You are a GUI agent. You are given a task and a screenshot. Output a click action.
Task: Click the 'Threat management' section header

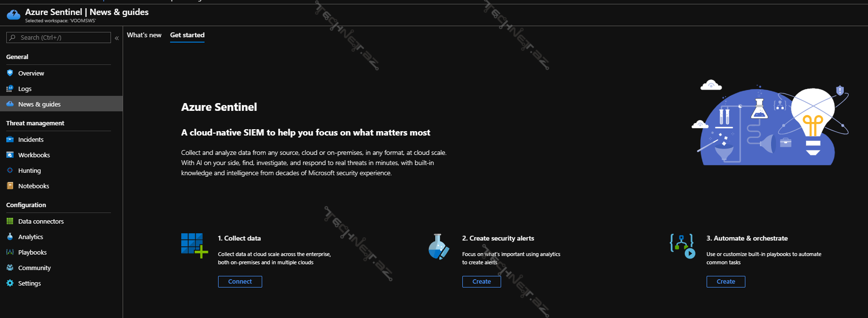pos(35,123)
